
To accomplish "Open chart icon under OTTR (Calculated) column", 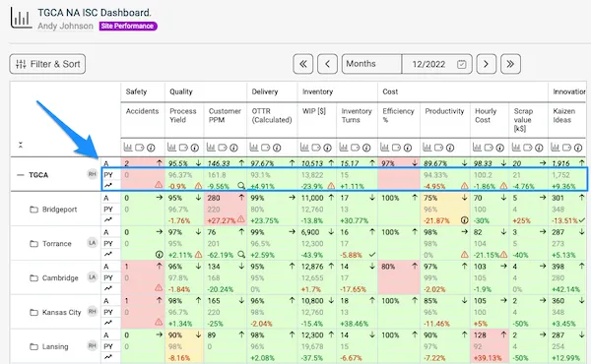I will [254, 148].
